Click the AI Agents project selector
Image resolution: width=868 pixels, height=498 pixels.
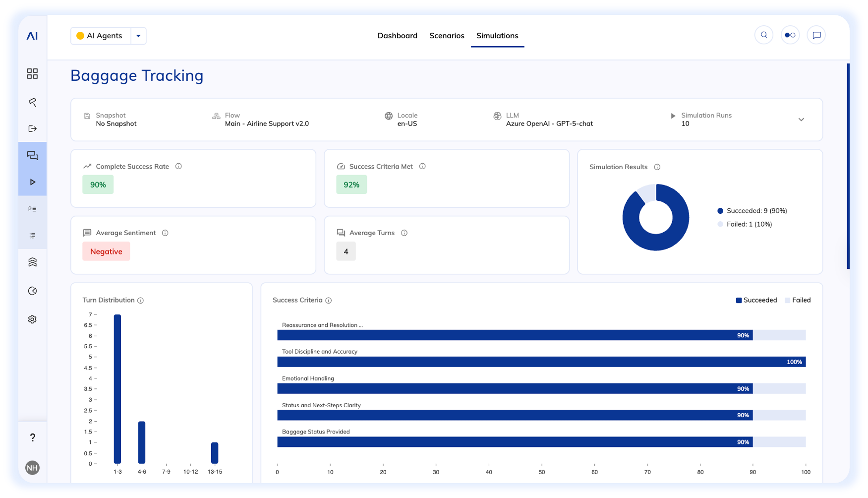coord(101,36)
